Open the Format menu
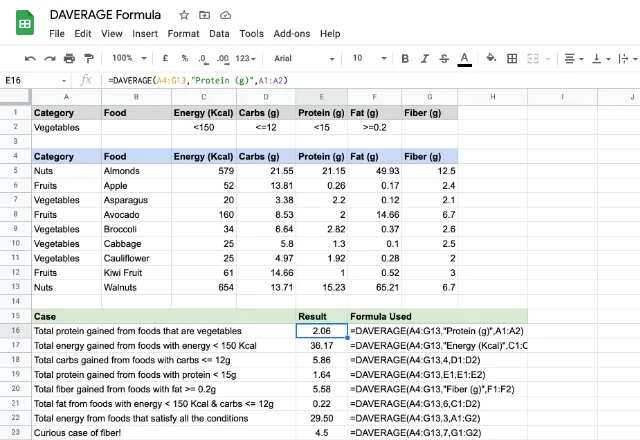The image size is (640, 440). point(183,33)
